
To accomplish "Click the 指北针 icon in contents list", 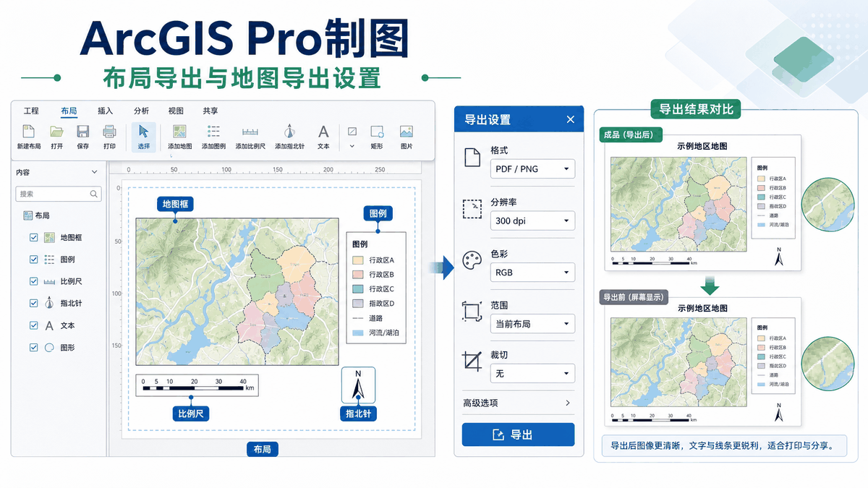I will [x=49, y=303].
